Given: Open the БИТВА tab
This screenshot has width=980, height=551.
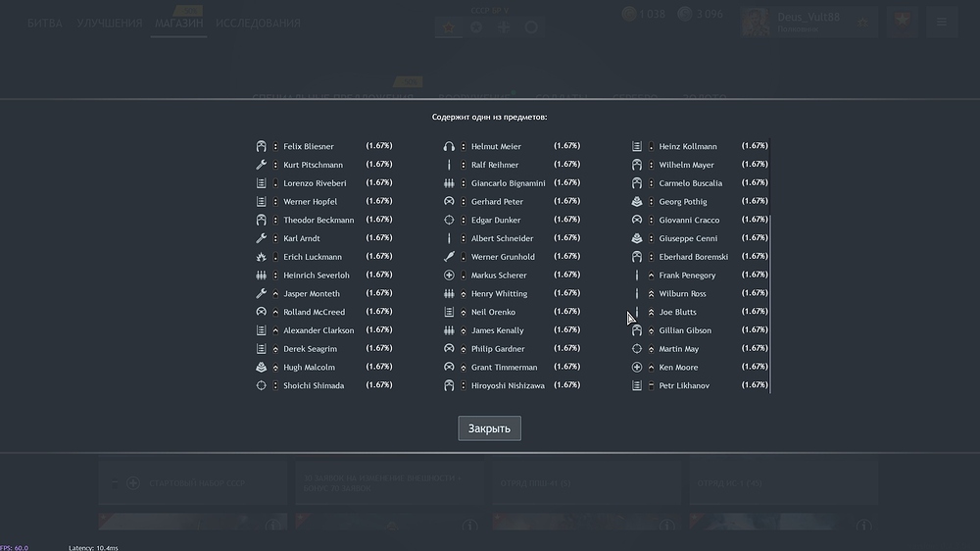Looking at the screenshot, I should [44, 23].
